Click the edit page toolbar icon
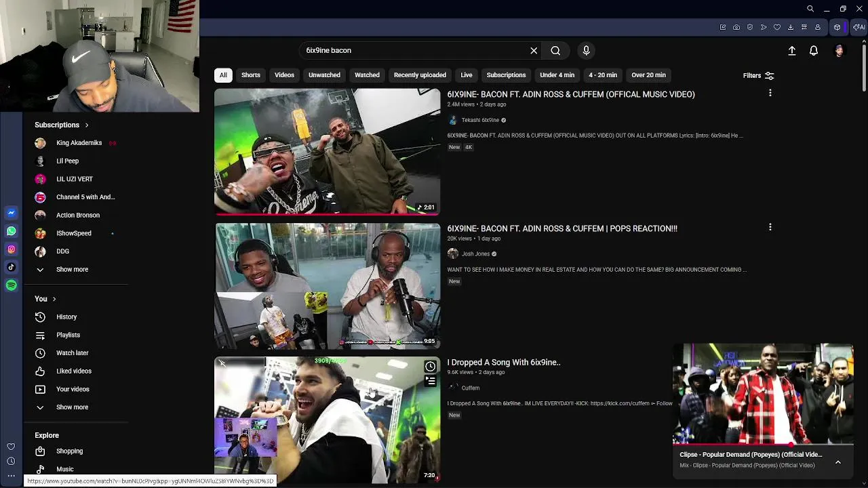 pos(723,27)
